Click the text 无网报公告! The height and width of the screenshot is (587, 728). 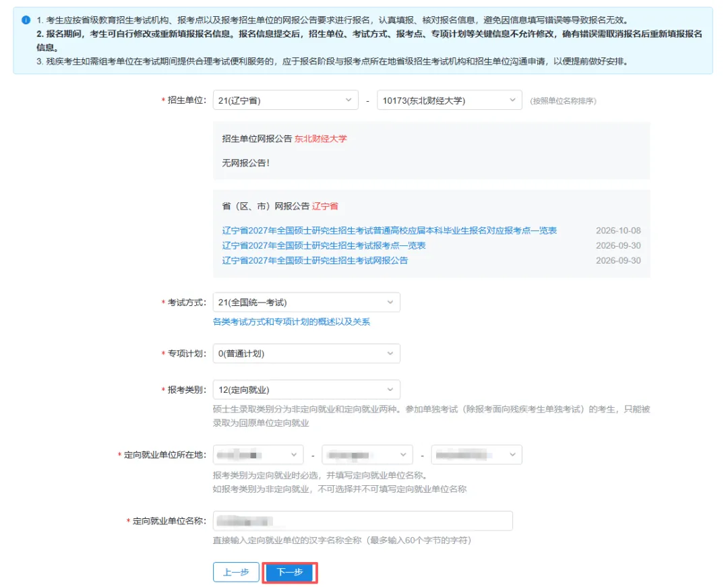tap(245, 163)
